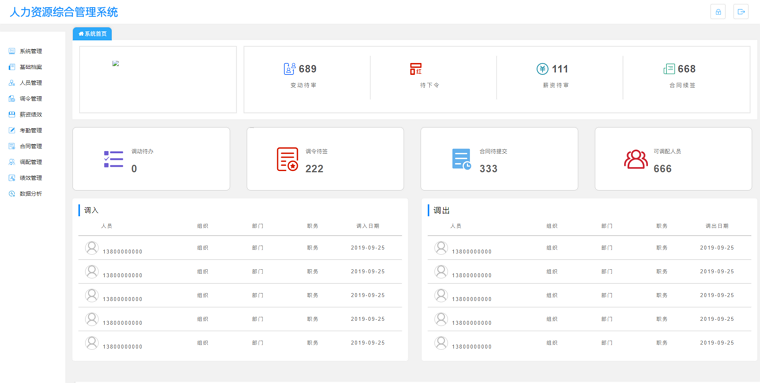Click the purple checklist 调动待办 icon
The image size is (760, 383).
tap(113, 159)
